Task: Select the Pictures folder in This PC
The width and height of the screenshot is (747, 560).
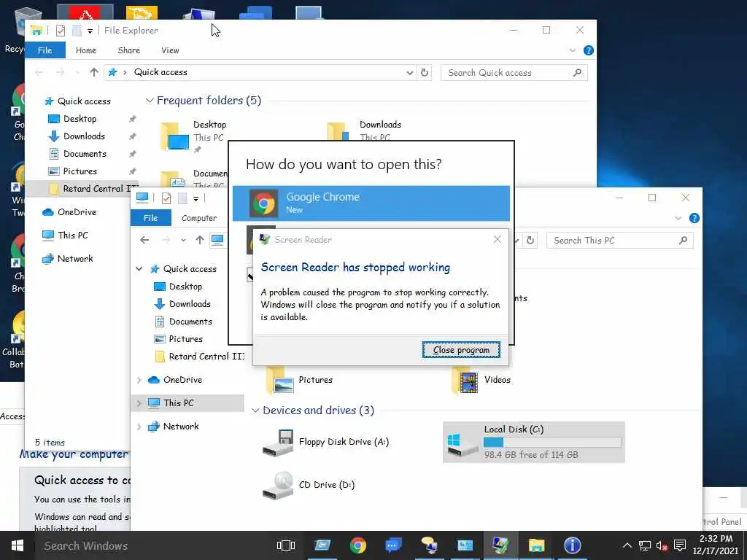Action: 299,381
